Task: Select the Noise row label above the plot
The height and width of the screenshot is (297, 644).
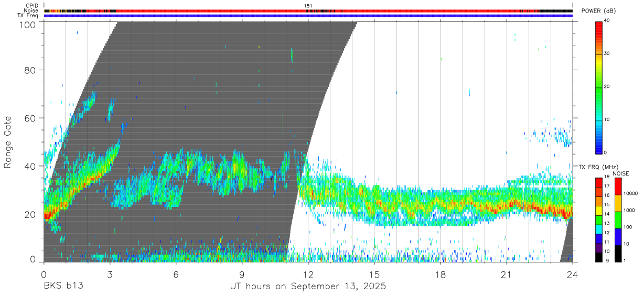Action: tap(31, 10)
